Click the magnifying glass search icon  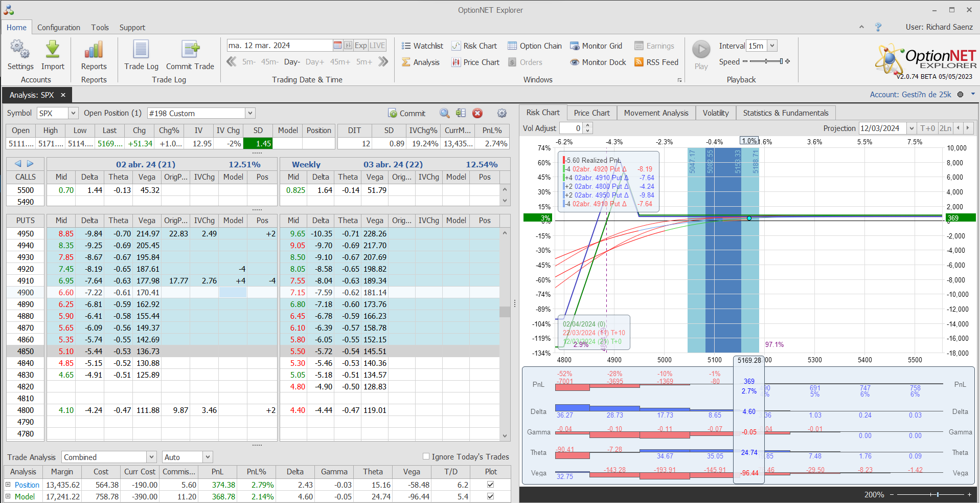(445, 113)
